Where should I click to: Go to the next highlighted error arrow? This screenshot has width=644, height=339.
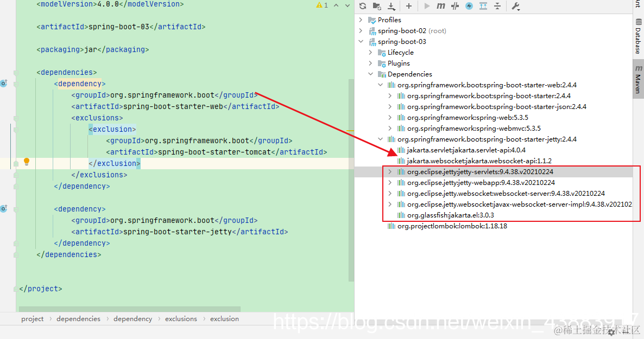tap(348, 5)
